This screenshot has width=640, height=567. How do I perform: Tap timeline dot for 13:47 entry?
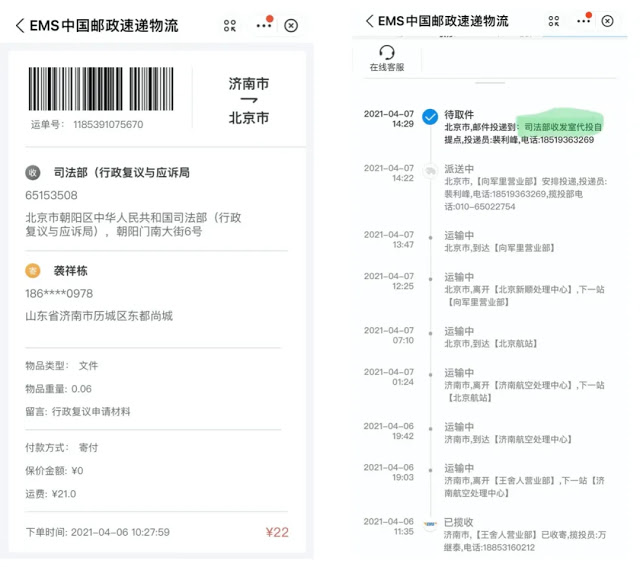430,238
